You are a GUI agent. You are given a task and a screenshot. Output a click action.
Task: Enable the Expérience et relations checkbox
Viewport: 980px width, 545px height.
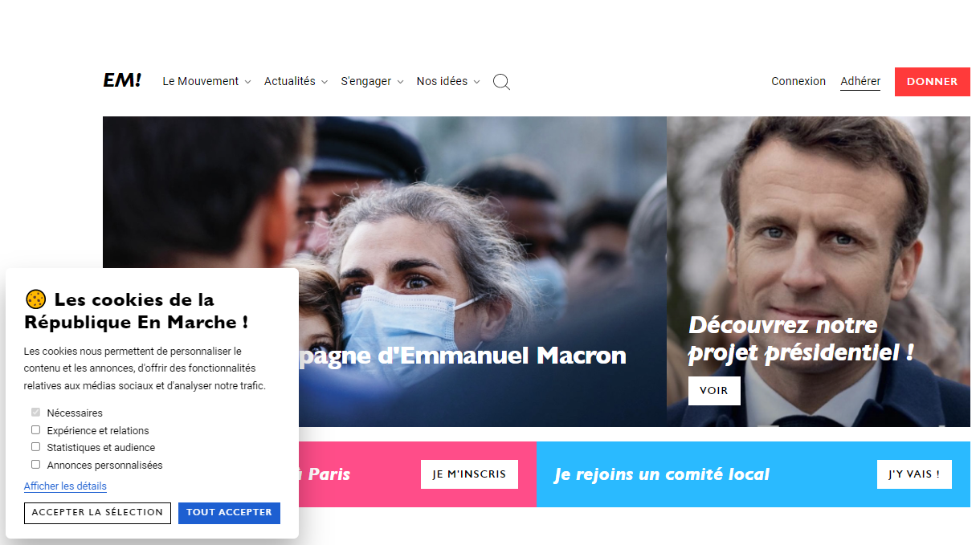click(x=35, y=430)
